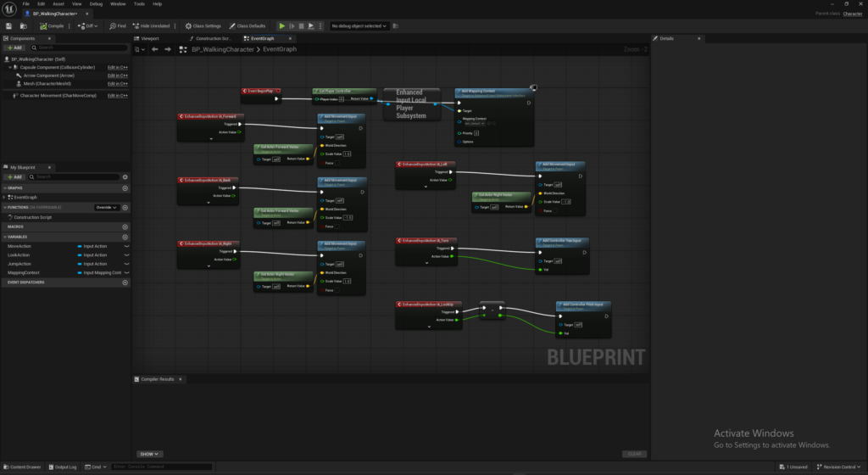Start Play in editor
The height and width of the screenshot is (475, 868).
click(281, 26)
